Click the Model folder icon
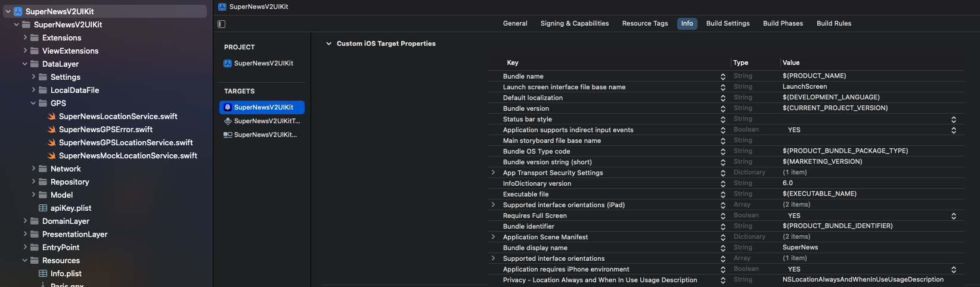Viewport: 980px width, 287px height. [43, 195]
